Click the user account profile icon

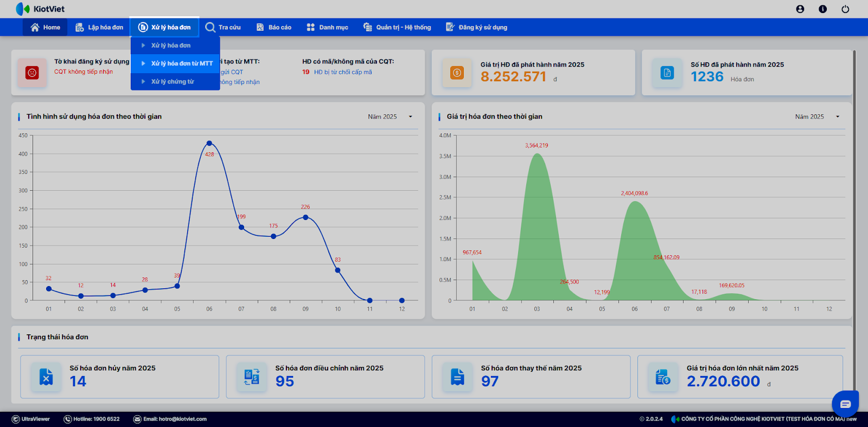click(800, 9)
